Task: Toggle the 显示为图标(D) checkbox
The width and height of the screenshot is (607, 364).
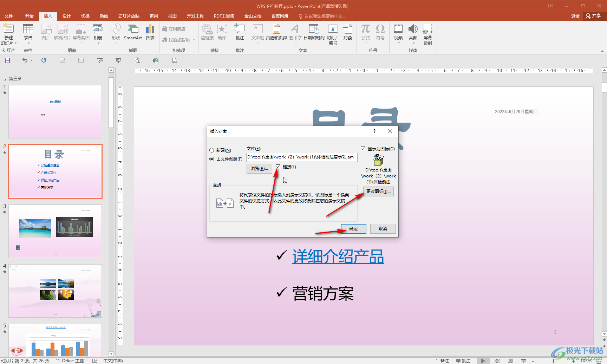Action: pyautogui.click(x=363, y=149)
